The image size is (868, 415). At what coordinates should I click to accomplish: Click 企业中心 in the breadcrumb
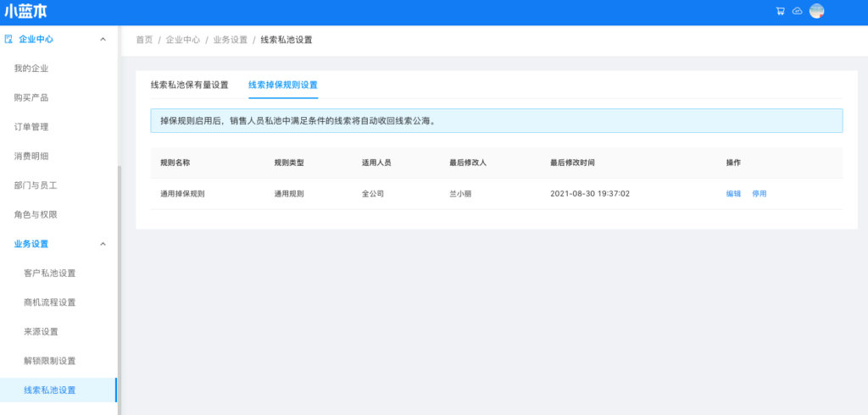(182, 40)
